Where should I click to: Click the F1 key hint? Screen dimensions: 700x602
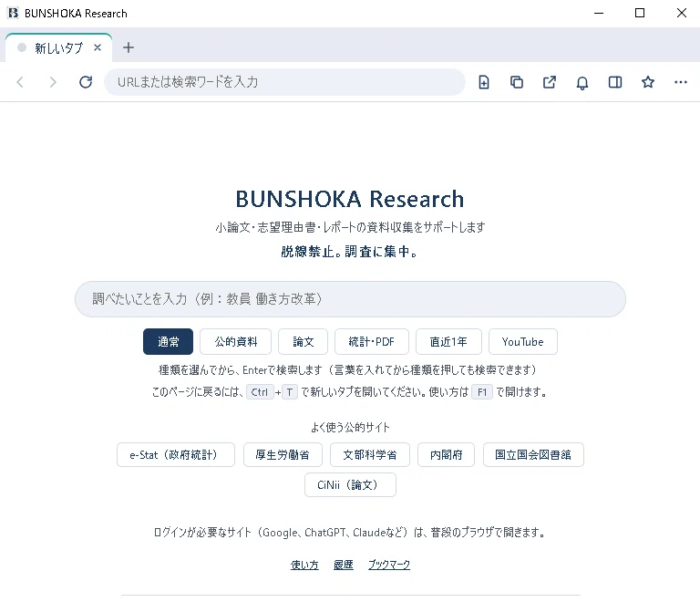point(482,392)
